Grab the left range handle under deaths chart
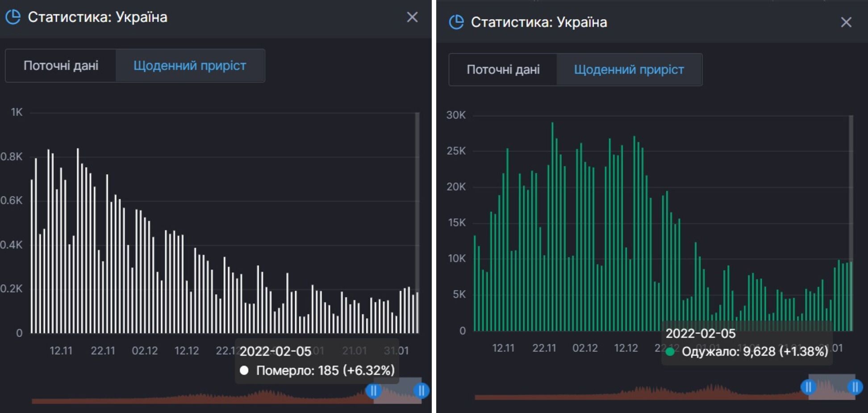The image size is (868, 413). [x=373, y=391]
